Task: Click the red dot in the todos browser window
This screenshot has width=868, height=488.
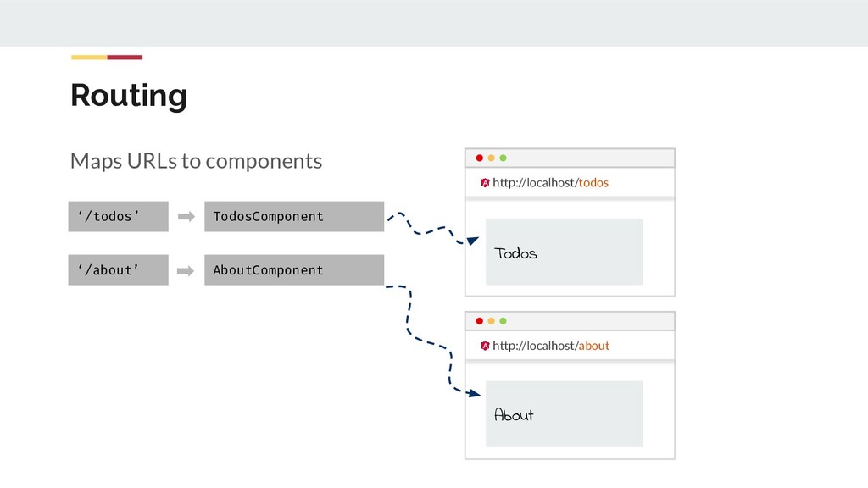Action: [480, 158]
